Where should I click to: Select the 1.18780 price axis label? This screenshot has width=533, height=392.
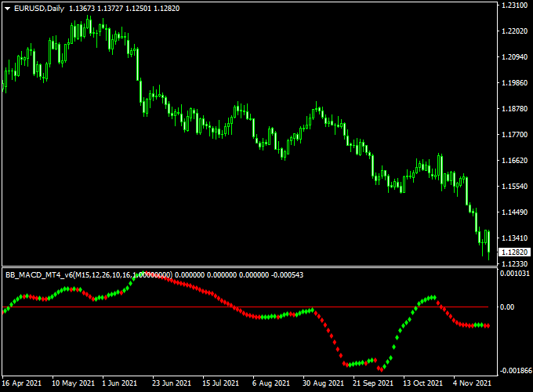515,108
